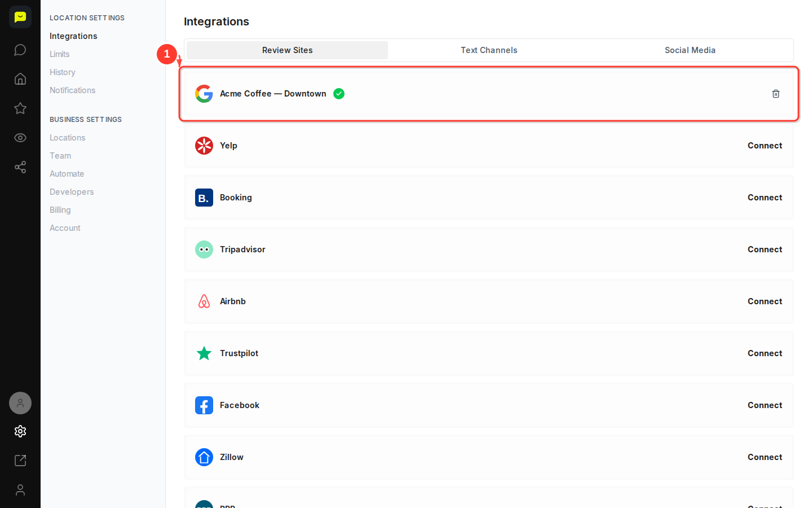Viewport: 812px width, 508px height.
Task: Click the green verified checkmark badge
Action: pos(339,94)
